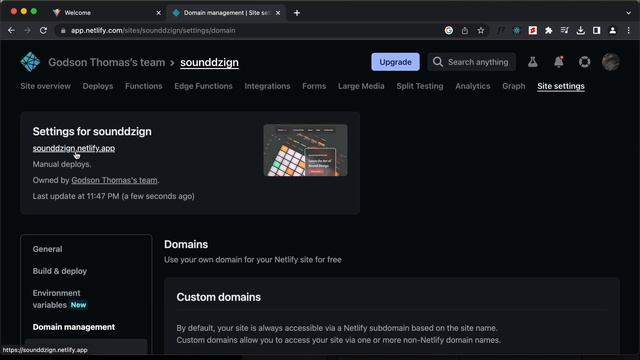Open the Functions tab
The width and height of the screenshot is (640, 360).
tap(144, 86)
